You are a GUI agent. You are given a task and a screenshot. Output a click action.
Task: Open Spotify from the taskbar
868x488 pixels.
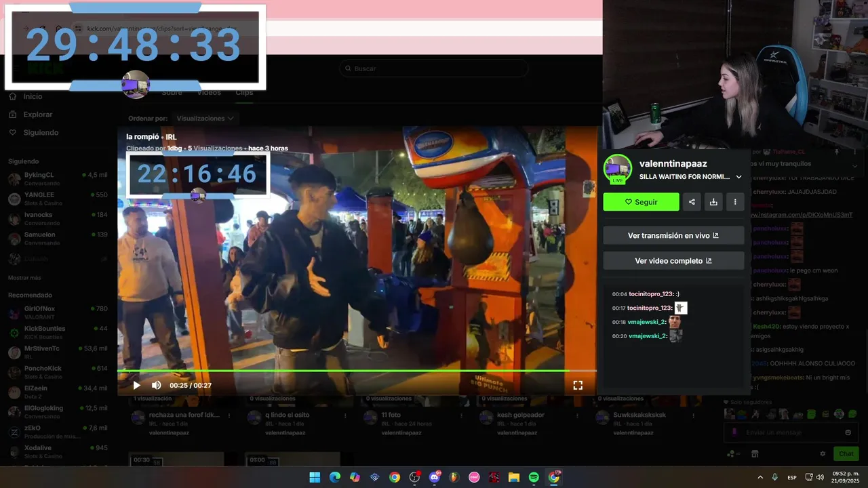[x=534, y=477]
